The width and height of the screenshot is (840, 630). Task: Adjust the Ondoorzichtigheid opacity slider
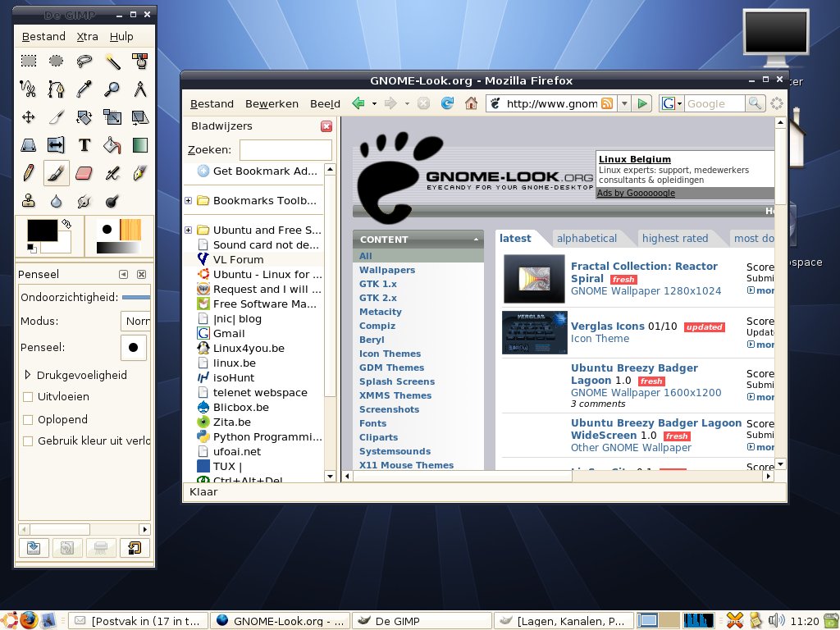point(136,297)
